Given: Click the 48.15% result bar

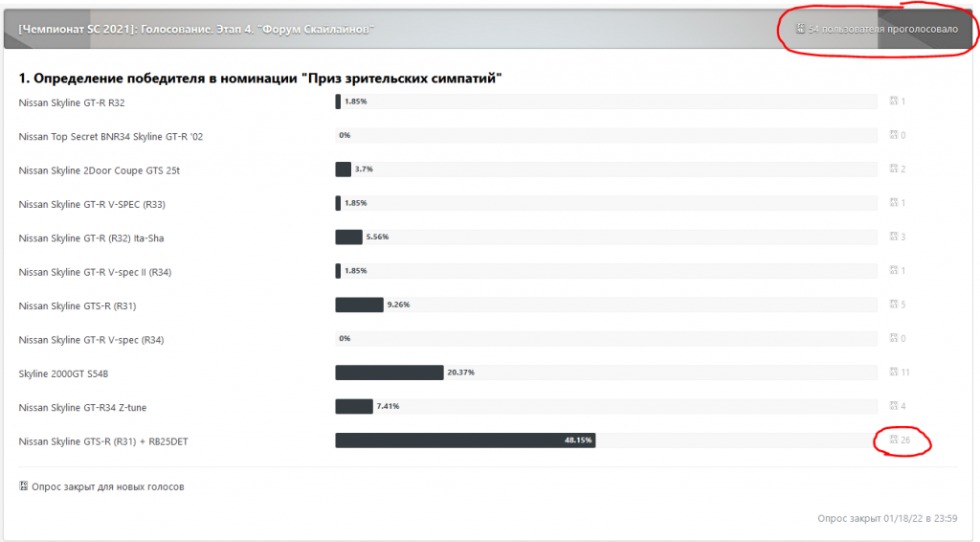Looking at the screenshot, I should tap(465, 440).
